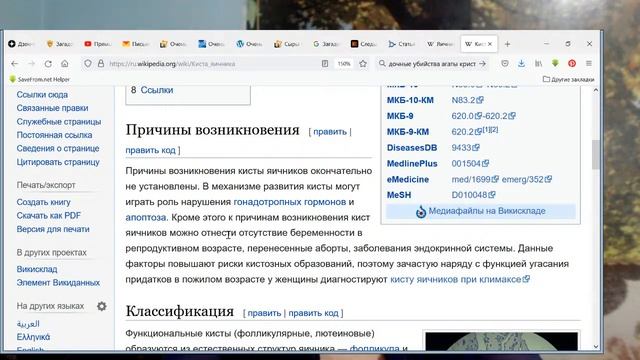
Task: Close the active Wikipedia tab
Action: tap(490, 44)
